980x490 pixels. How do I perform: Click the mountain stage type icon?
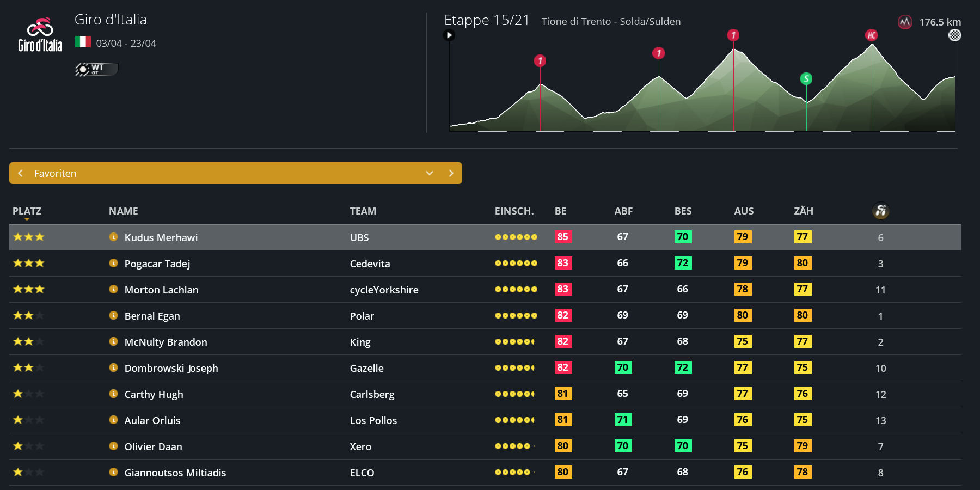(x=905, y=22)
